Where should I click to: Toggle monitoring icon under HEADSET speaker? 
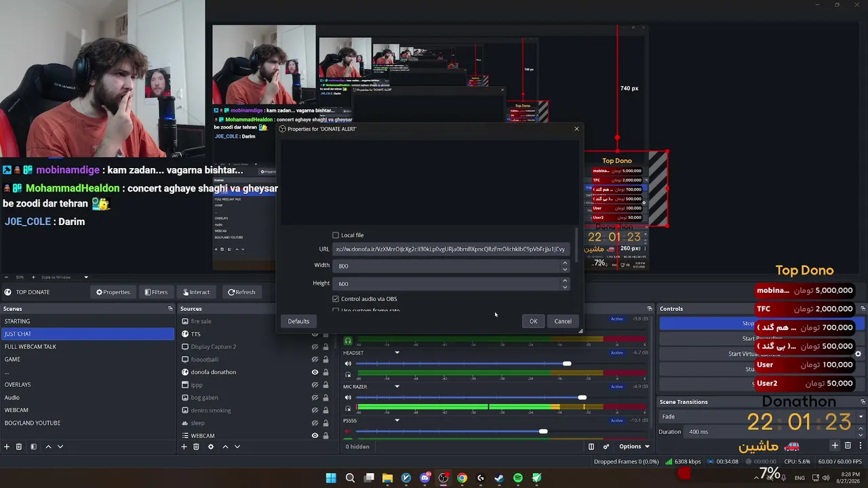pos(348,374)
